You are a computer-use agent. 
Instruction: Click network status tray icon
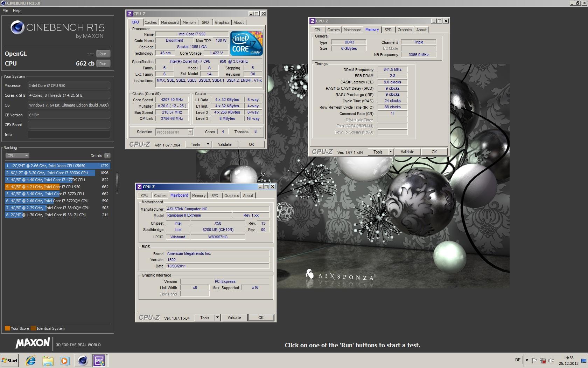pos(542,360)
